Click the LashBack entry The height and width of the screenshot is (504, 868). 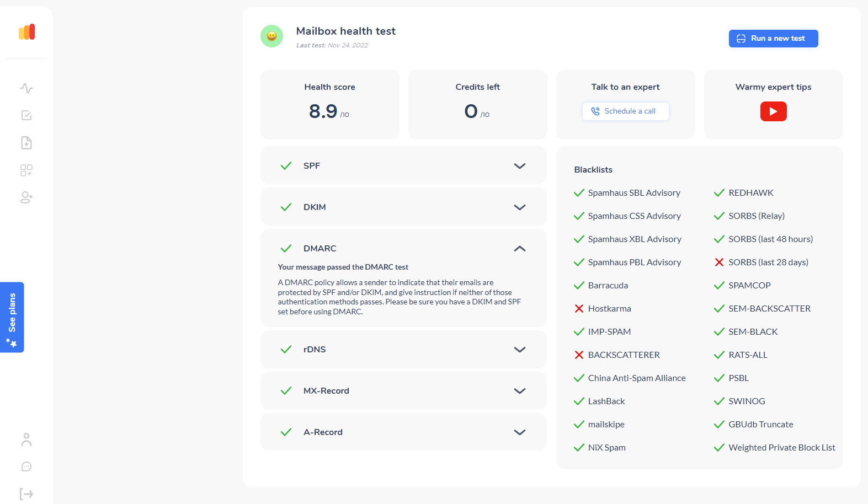tap(606, 401)
